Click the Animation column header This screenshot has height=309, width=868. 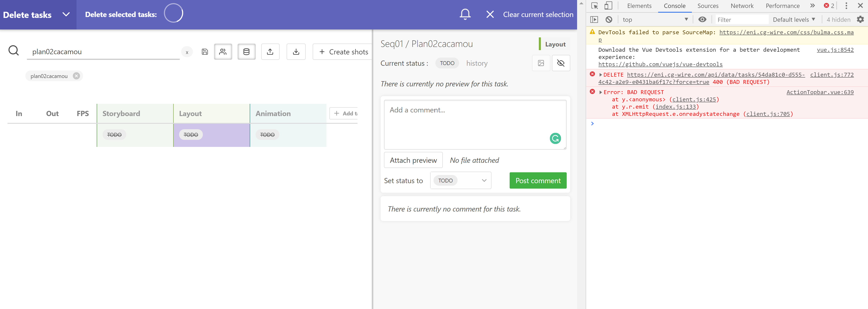tap(273, 114)
